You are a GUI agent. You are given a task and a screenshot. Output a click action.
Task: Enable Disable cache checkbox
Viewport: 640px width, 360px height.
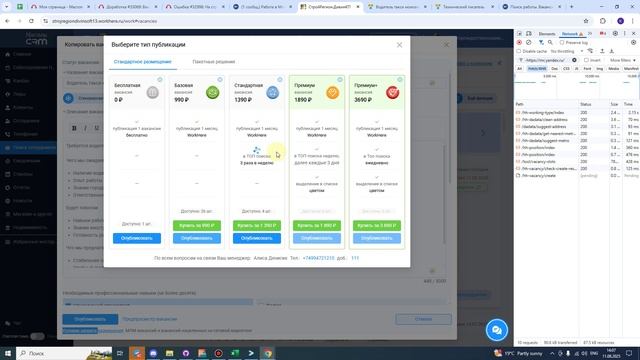tap(519, 51)
